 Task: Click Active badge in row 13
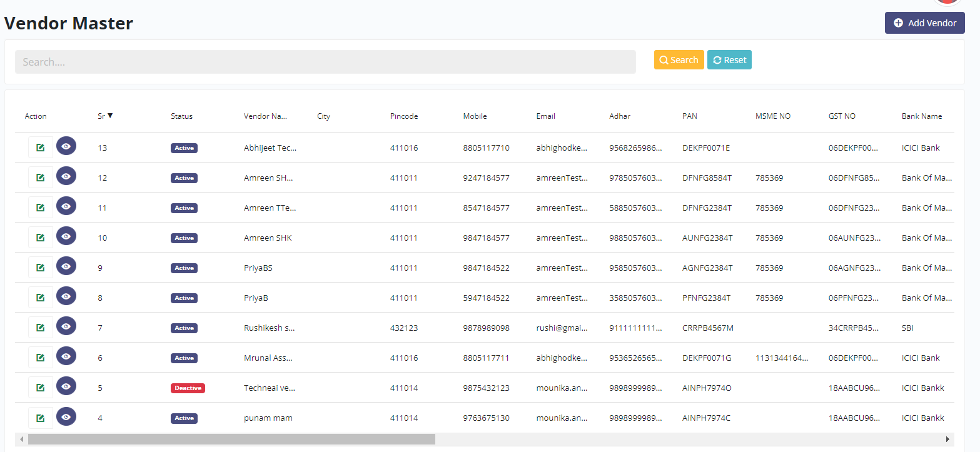184,148
